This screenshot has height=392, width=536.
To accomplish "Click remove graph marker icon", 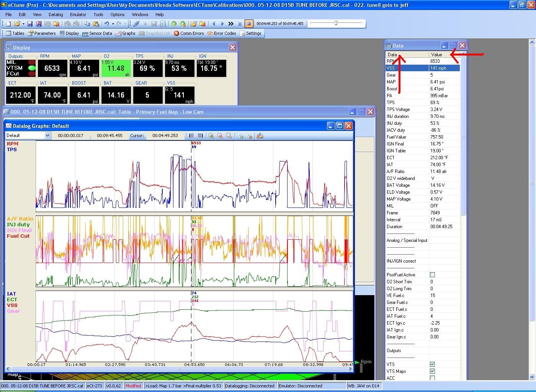I will click(x=249, y=136).
